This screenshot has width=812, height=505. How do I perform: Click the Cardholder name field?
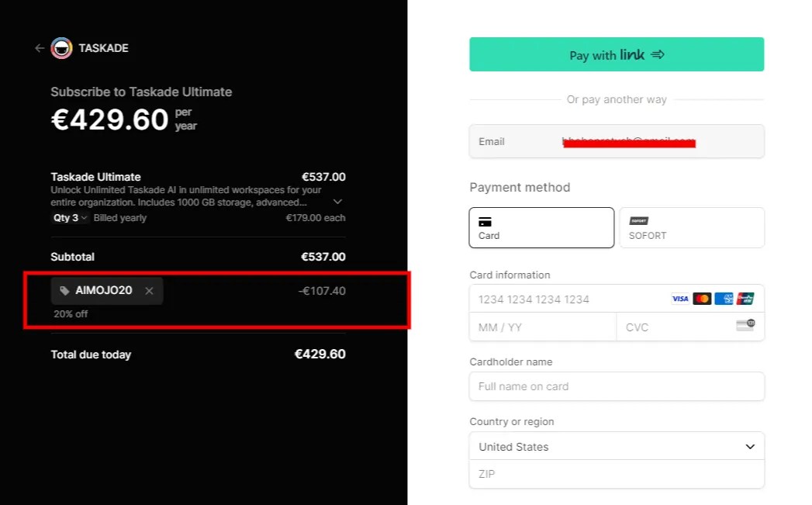coord(617,386)
